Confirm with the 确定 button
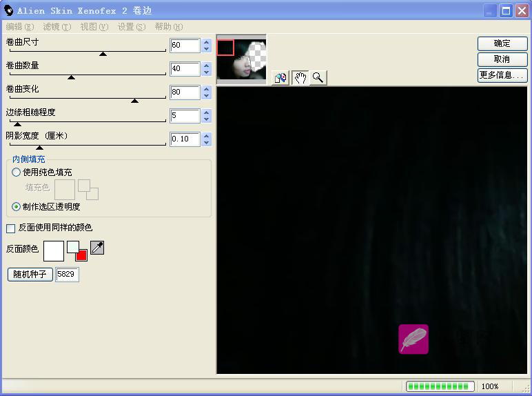The image size is (532, 396). pyautogui.click(x=502, y=43)
